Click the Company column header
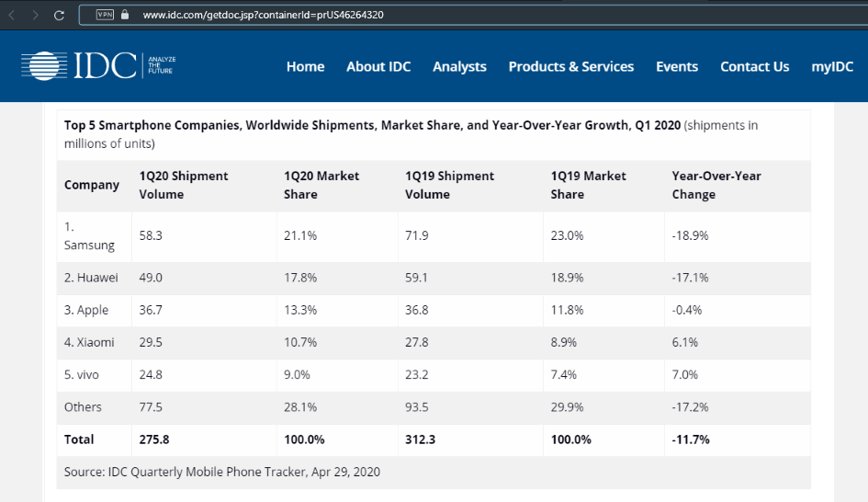868x502 pixels. (x=92, y=185)
